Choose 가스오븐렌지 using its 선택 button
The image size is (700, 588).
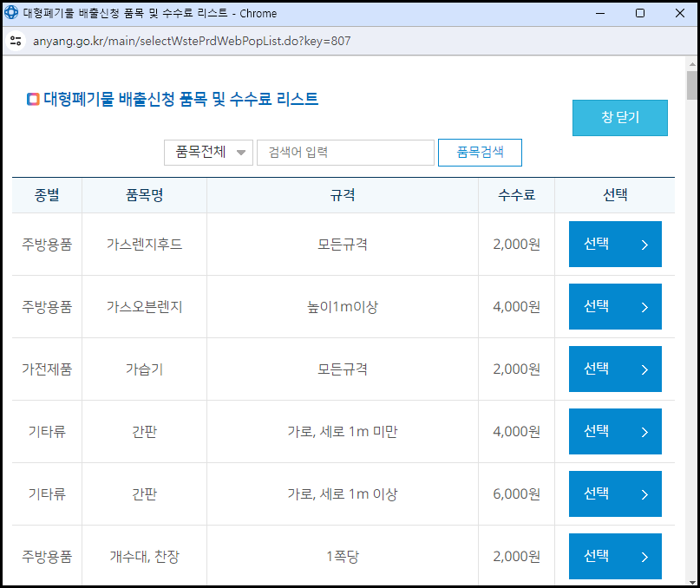pos(615,306)
